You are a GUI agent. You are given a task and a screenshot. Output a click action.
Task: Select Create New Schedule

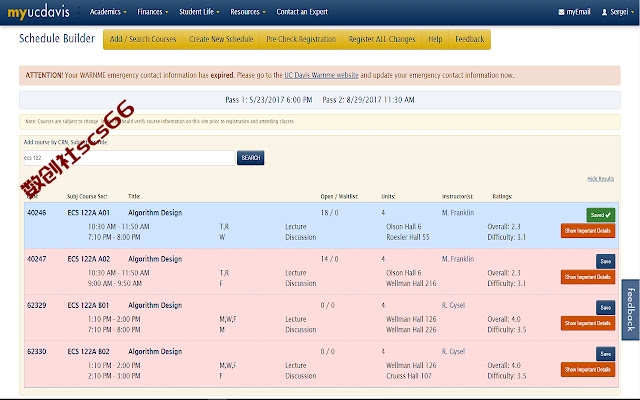[221, 39]
